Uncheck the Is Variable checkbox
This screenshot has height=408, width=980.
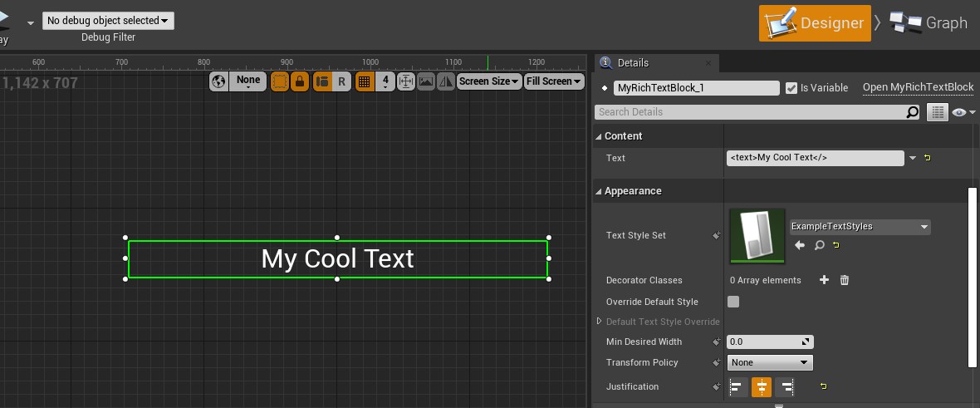coord(791,87)
